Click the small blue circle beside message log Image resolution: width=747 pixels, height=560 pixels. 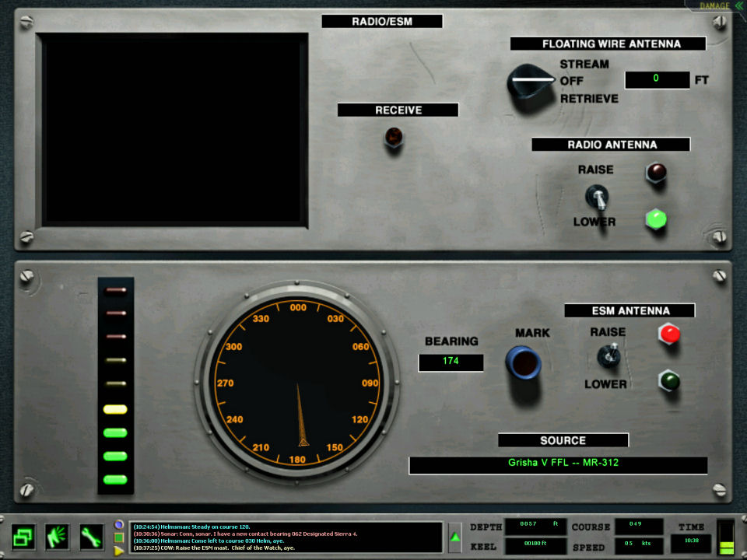(119, 525)
